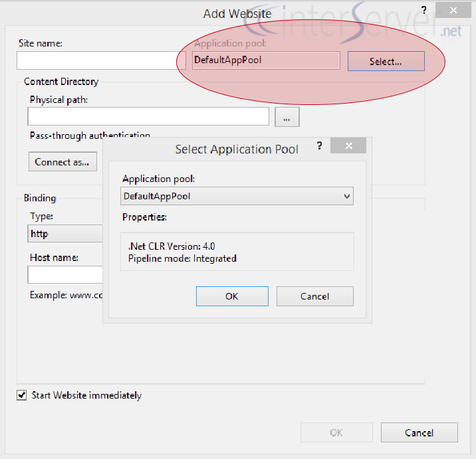The height and width of the screenshot is (459, 476).
Task: Cancel the Add Website dialog
Action: click(419, 432)
